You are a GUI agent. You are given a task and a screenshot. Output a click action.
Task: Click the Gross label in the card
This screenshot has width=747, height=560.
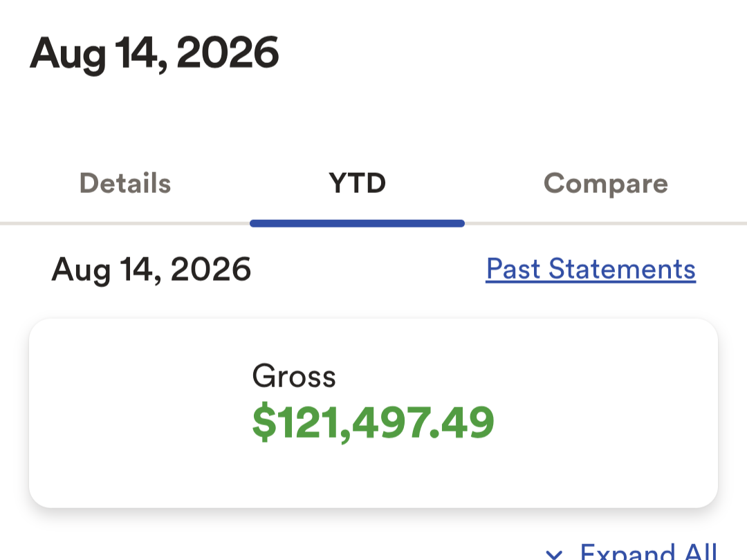pyautogui.click(x=294, y=376)
